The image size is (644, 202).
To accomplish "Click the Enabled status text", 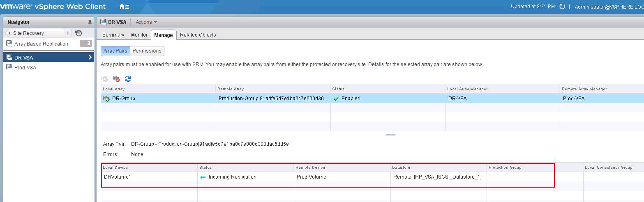I will click(351, 99).
